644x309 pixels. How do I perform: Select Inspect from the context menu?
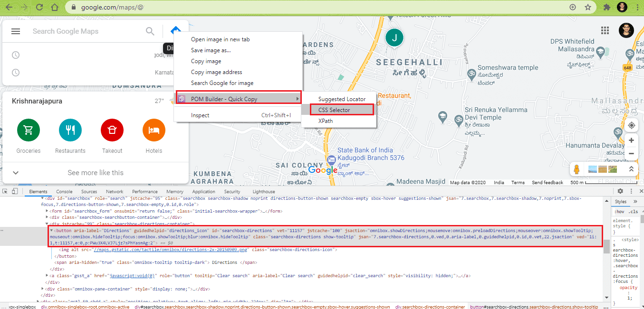(x=200, y=115)
